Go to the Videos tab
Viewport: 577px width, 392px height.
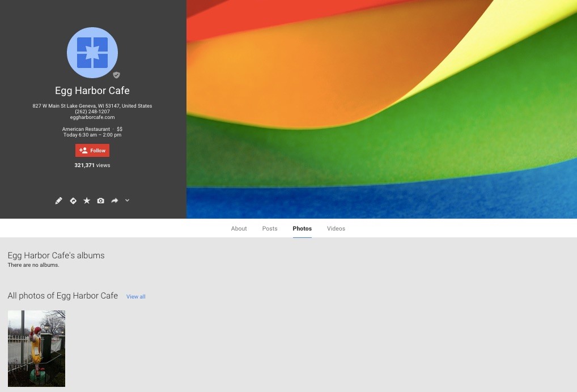pos(336,228)
